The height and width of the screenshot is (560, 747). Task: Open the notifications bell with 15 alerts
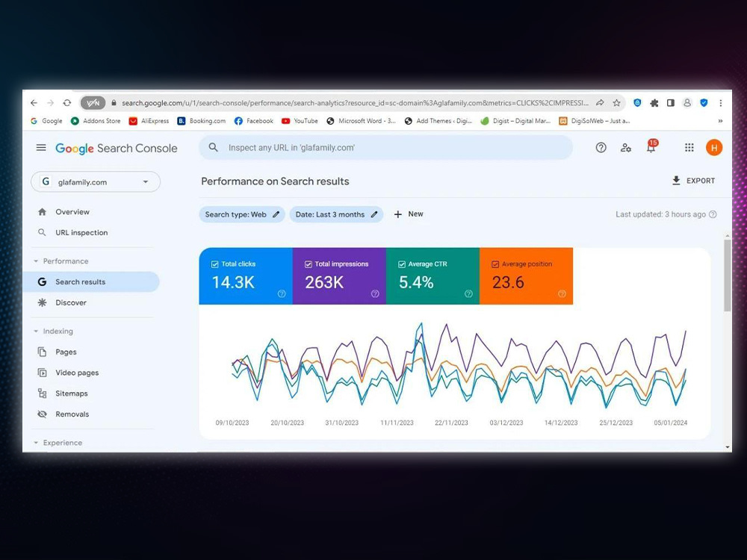pos(651,146)
